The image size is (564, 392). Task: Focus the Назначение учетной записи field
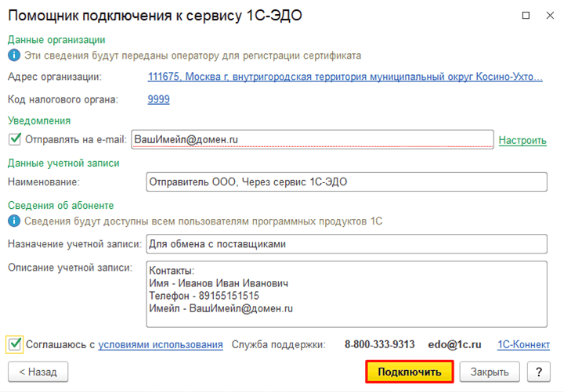point(347,244)
